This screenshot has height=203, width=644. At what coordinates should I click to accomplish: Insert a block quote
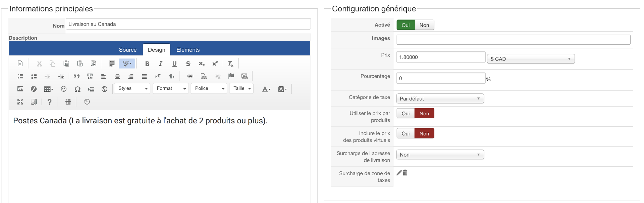click(x=76, y=77)
